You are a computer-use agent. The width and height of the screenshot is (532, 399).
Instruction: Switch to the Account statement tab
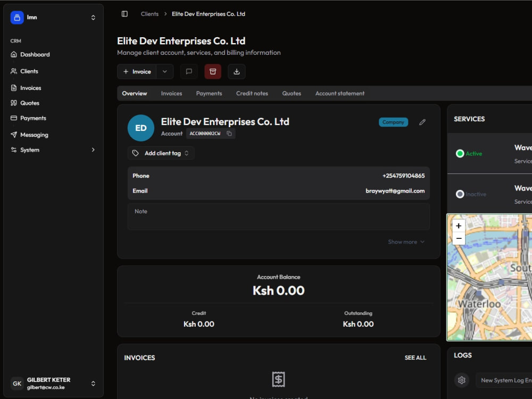340,93
